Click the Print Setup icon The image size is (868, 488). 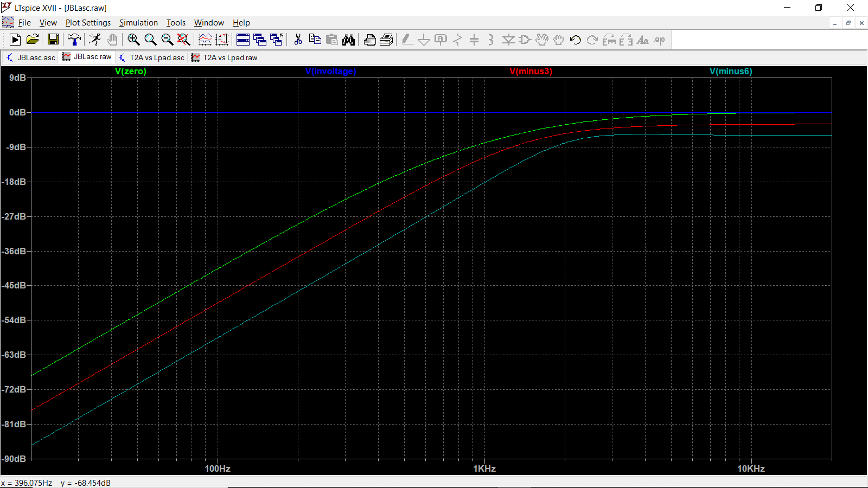[x=387, y=40]
